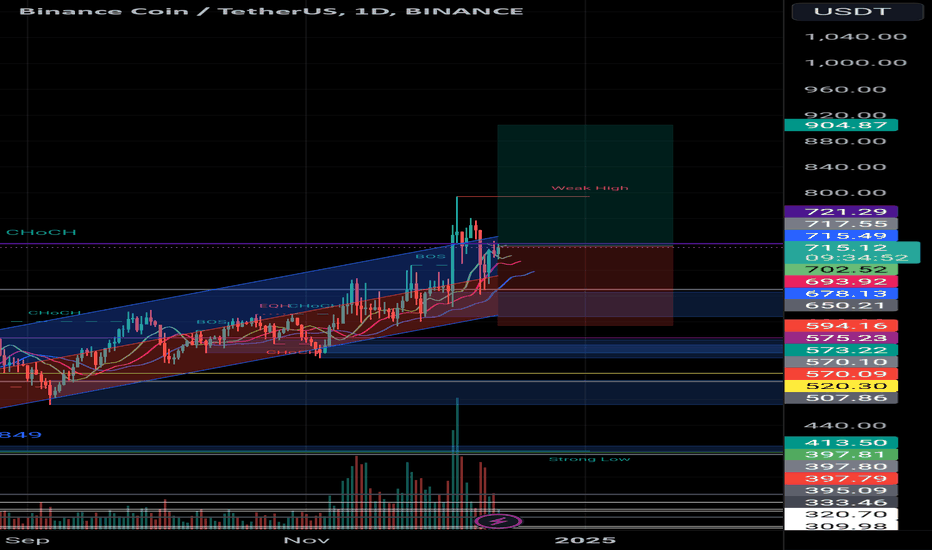
Task: Click the 570.09 red price label
Action: (x=841, y=373)
